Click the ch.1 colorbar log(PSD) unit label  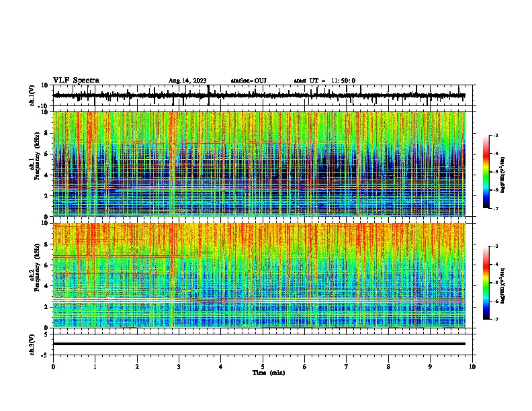(x=502, y=175)
